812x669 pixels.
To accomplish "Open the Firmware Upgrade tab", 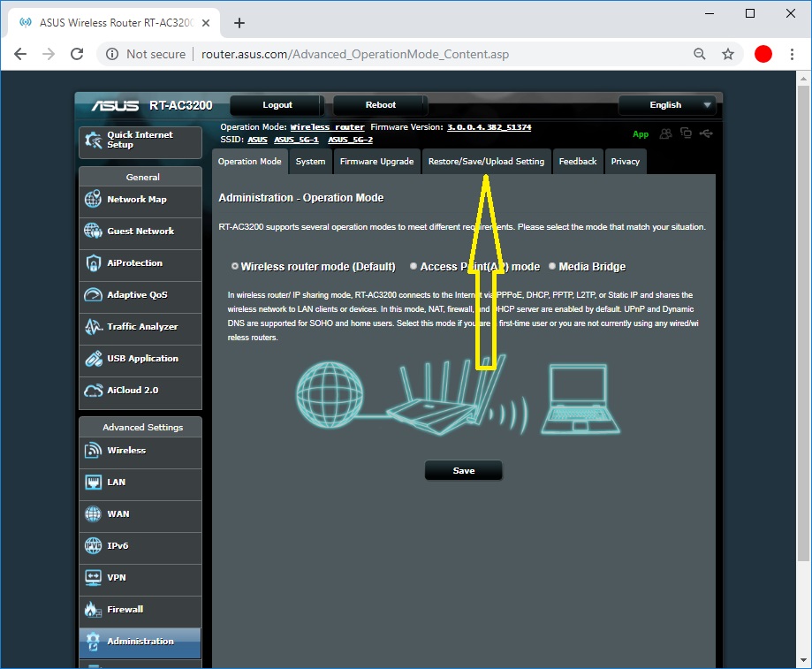I will tap(377, 162).
